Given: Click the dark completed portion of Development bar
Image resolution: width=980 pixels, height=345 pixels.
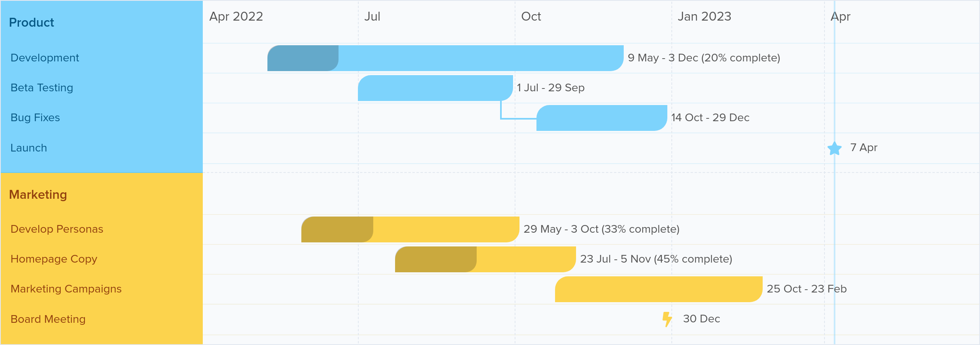Looking at the screenshot, I should 303,58.
